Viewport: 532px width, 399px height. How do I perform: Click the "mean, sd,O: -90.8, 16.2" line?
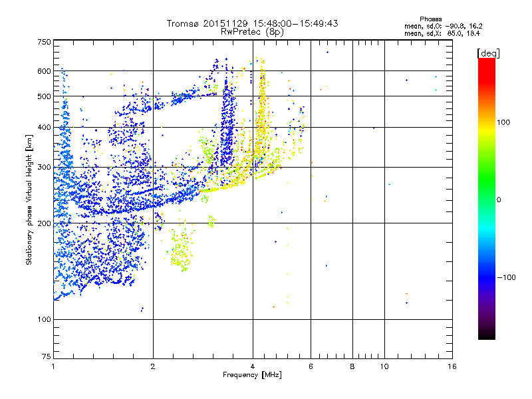[444, 26]
